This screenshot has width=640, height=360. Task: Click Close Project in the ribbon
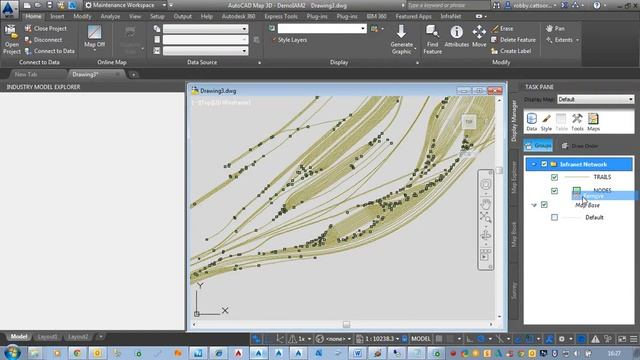click(x=46, y=29)
